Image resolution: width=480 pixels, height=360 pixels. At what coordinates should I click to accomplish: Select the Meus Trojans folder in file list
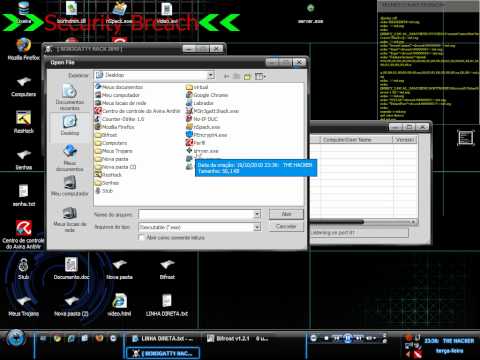pos(114,151)
